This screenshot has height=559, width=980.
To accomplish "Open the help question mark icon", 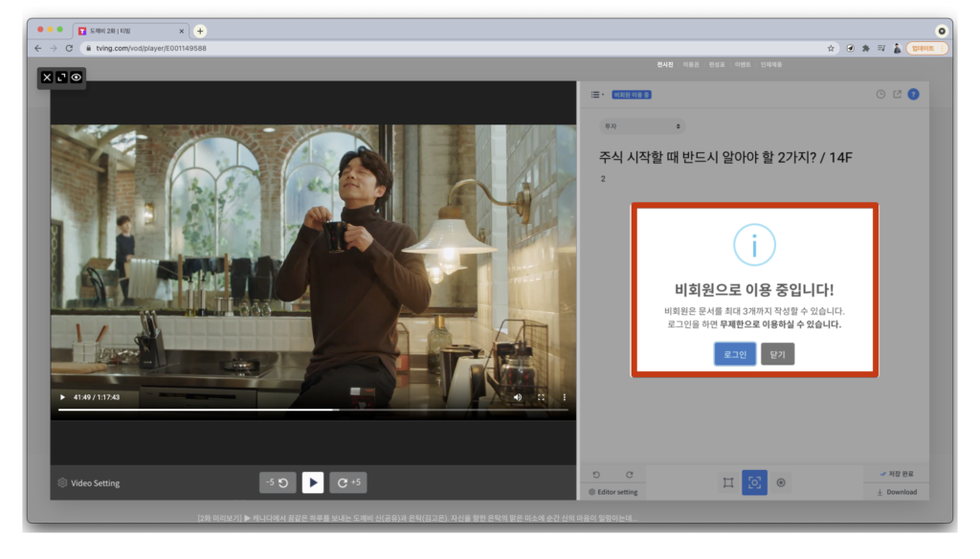I will coord(913,95).
